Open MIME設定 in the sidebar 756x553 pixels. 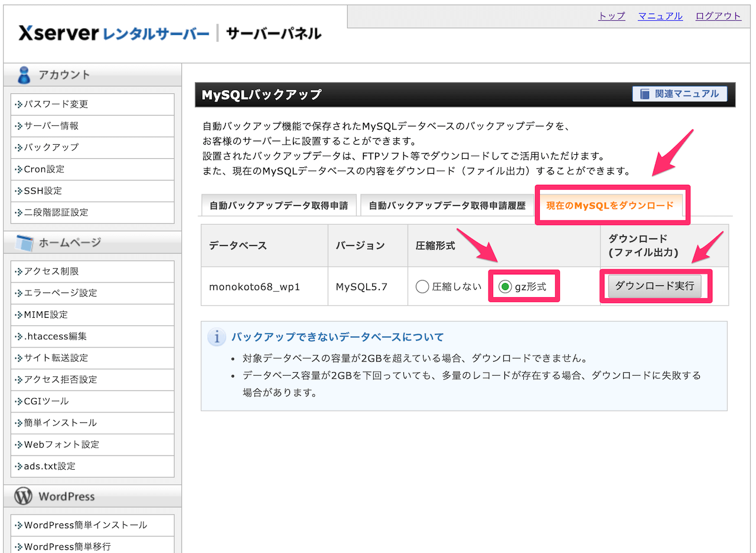(93, 314)
